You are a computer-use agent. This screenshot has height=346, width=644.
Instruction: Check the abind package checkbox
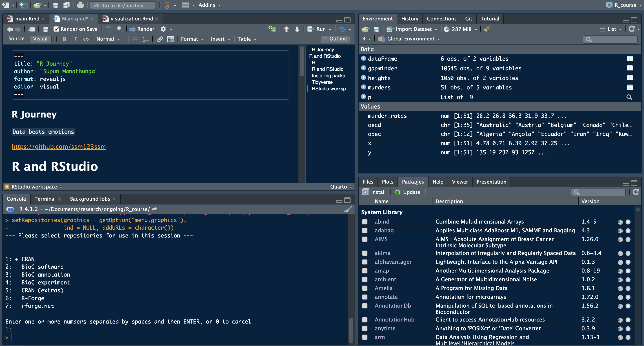[x=365, y=222]
